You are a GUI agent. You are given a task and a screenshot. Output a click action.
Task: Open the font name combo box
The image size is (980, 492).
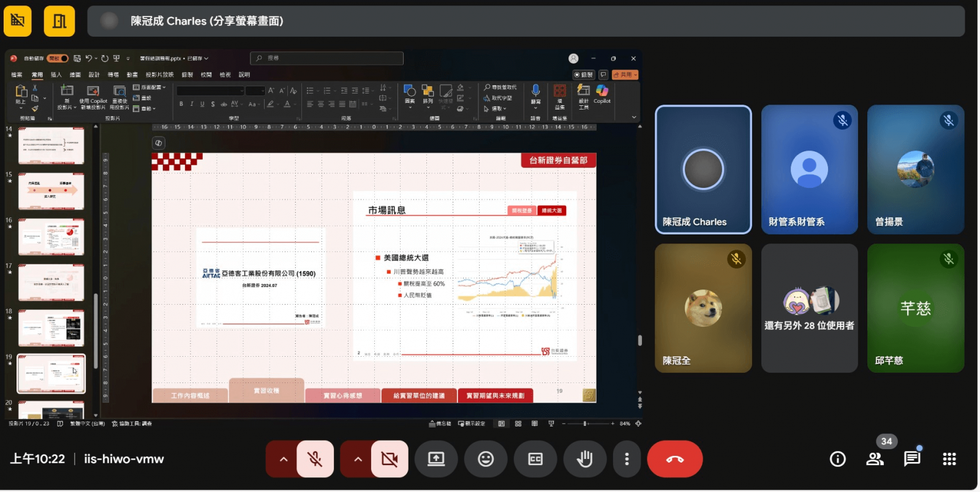point(211,91)
